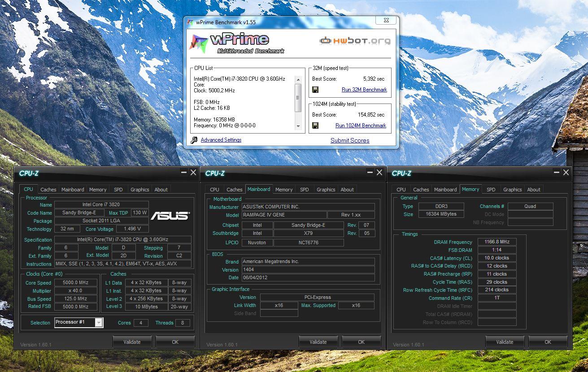Click the Submit Scores link
Viewport: 588px width, 372px height.
tap(350, 140)
